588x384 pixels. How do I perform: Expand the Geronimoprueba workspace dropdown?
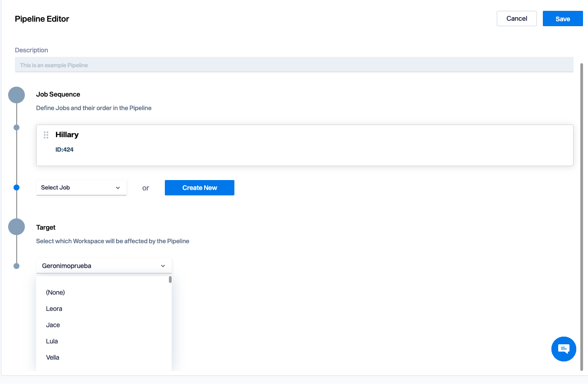pos(104,266)
